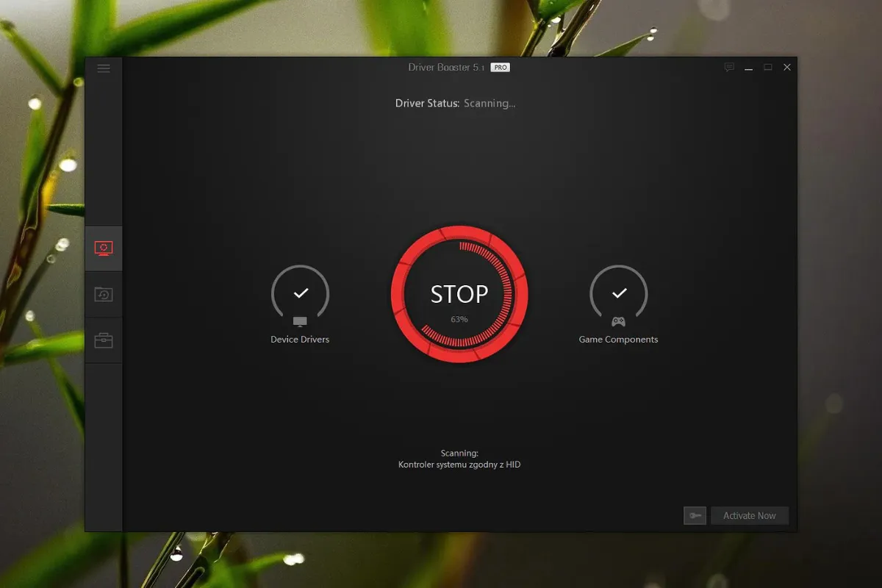Select the Scan sidebar icon
This screenshot has height=588, width=882.
[104, 248]
